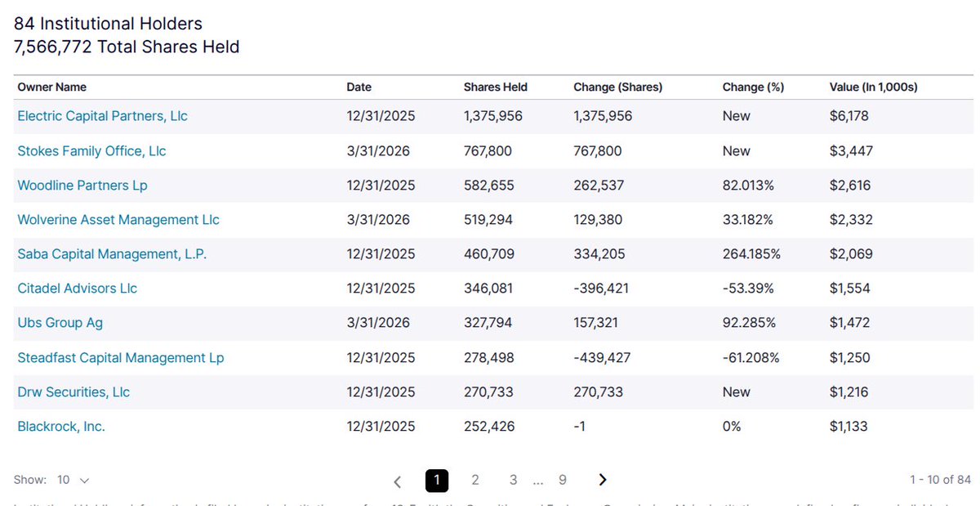The image size is (980, 506).
Task: Select the 264.185% change cell
Action: pyautogui.click(x=751, y=254)
